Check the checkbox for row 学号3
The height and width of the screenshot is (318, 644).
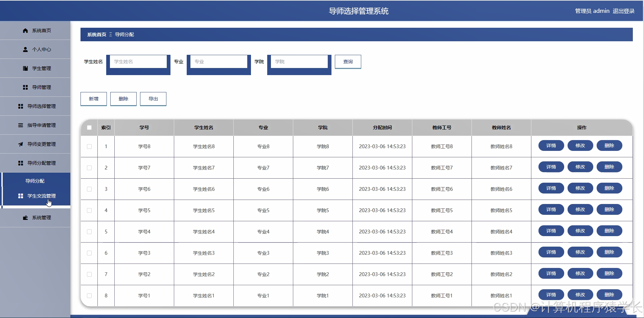[89, 253]
